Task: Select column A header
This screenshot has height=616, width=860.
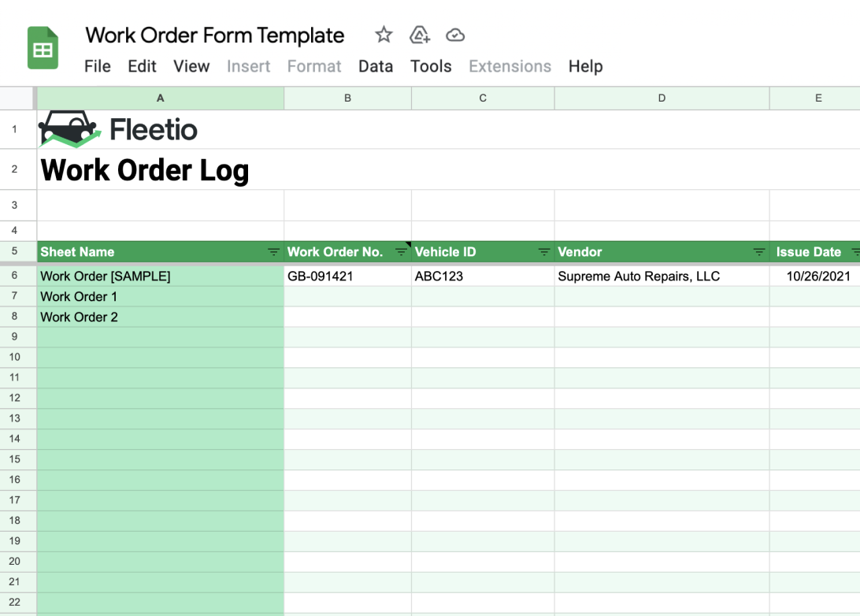Action: pyautogui.click(x=160, y=98)
